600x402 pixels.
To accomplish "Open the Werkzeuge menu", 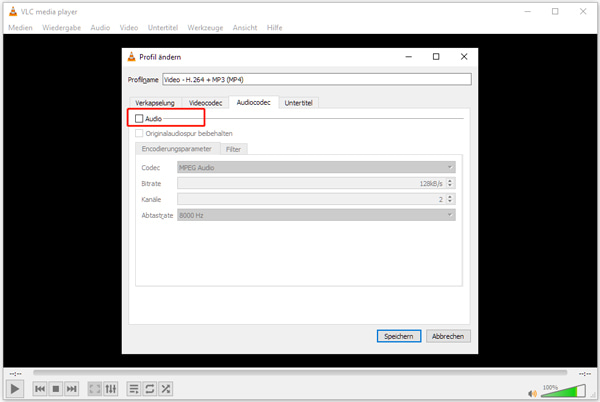I will pyautogui.click(x=205, y=28).
